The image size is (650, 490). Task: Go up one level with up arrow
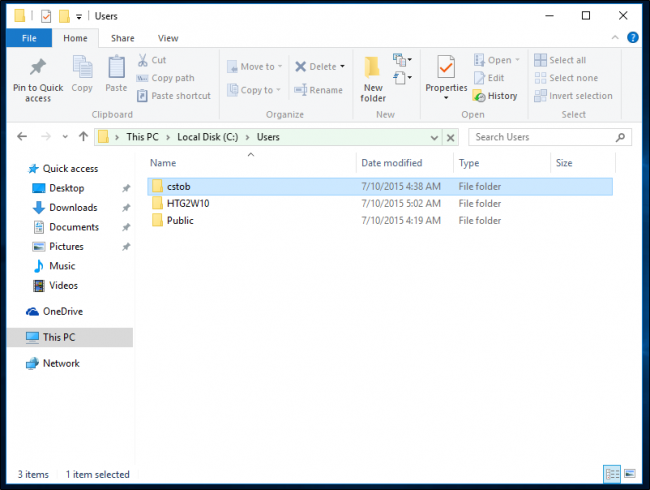[83, 136]
